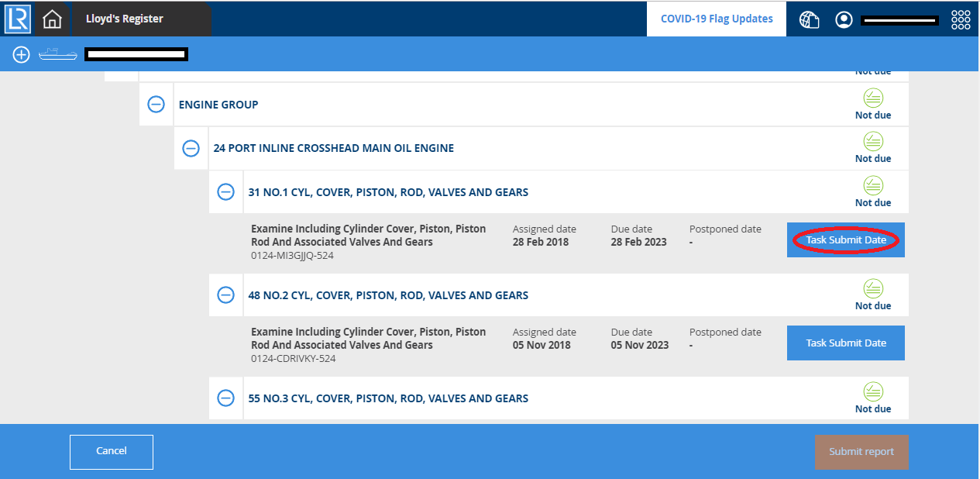Open the user profile icon

pos(844,19)
